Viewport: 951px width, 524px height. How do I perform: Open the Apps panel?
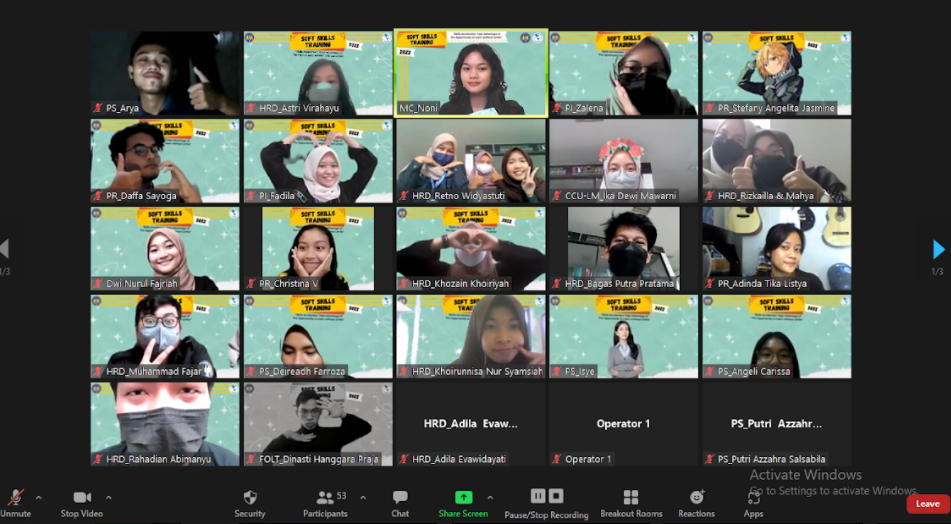753,498
